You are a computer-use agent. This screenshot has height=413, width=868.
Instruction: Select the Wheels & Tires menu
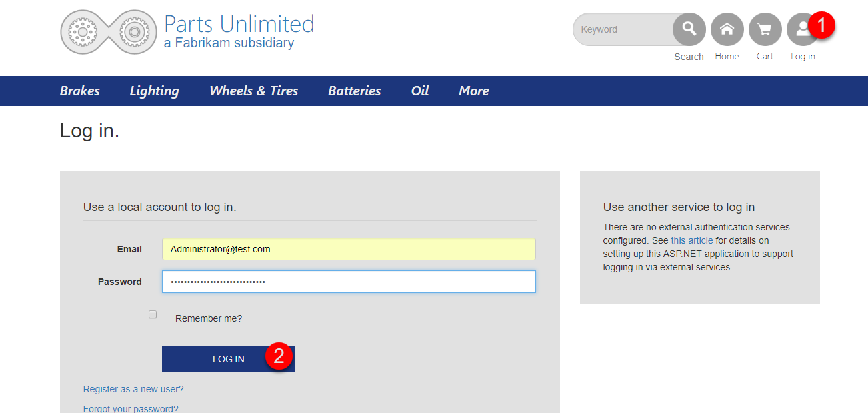pyautogui.click(x=254, y=91)
